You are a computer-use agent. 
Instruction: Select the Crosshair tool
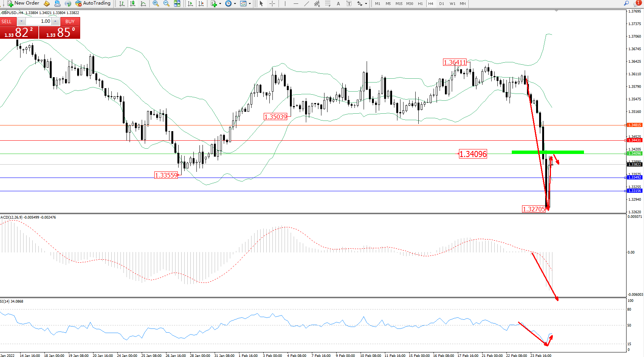click(272, 4)
